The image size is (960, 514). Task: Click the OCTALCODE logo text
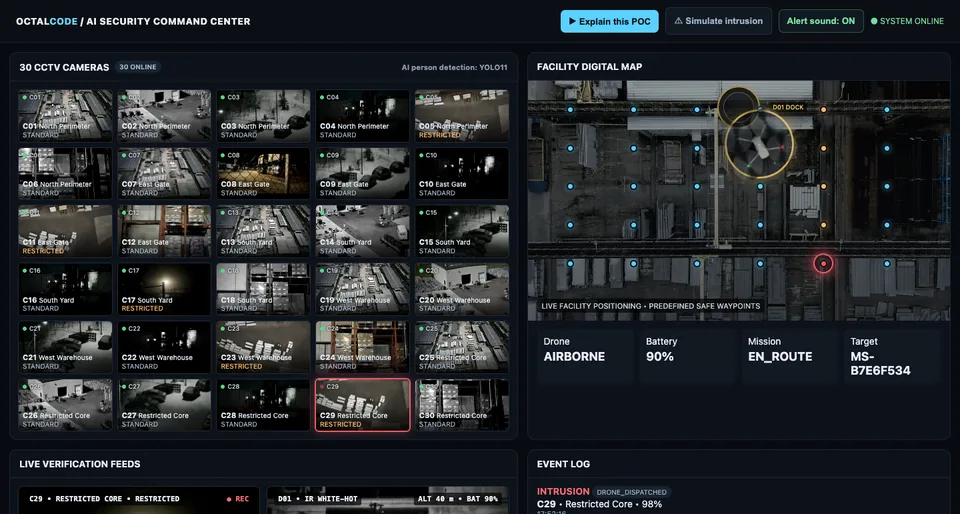pyautogui.click(x=47, y=21)
